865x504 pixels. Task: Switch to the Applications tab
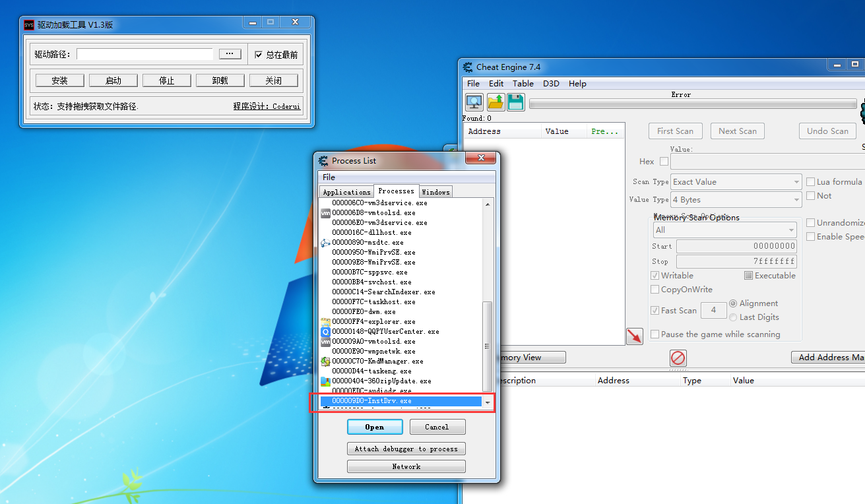tap(346, 192)
